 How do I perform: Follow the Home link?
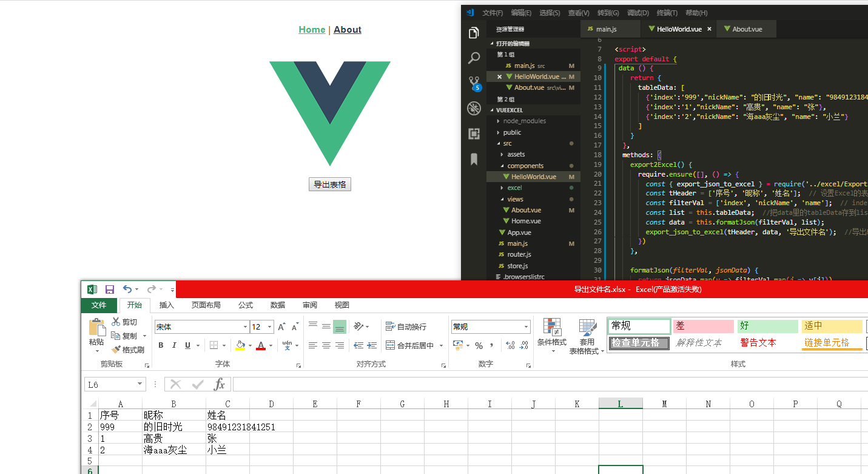[312, 30]
